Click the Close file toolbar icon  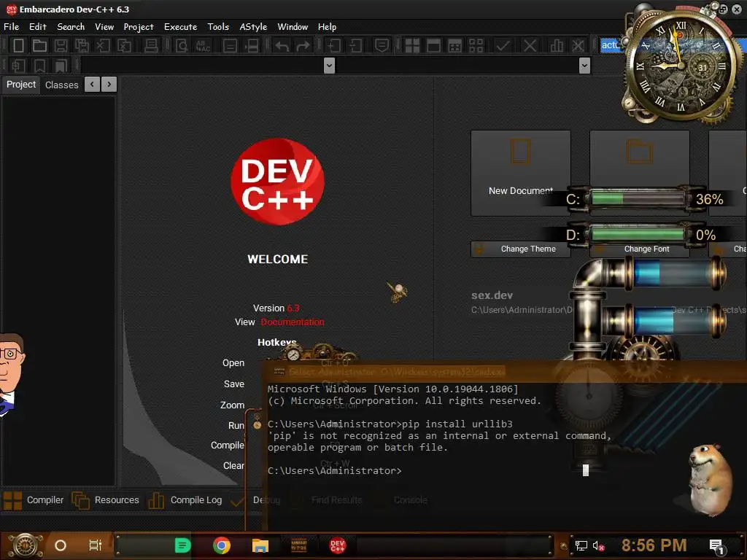tap(103, 46)
